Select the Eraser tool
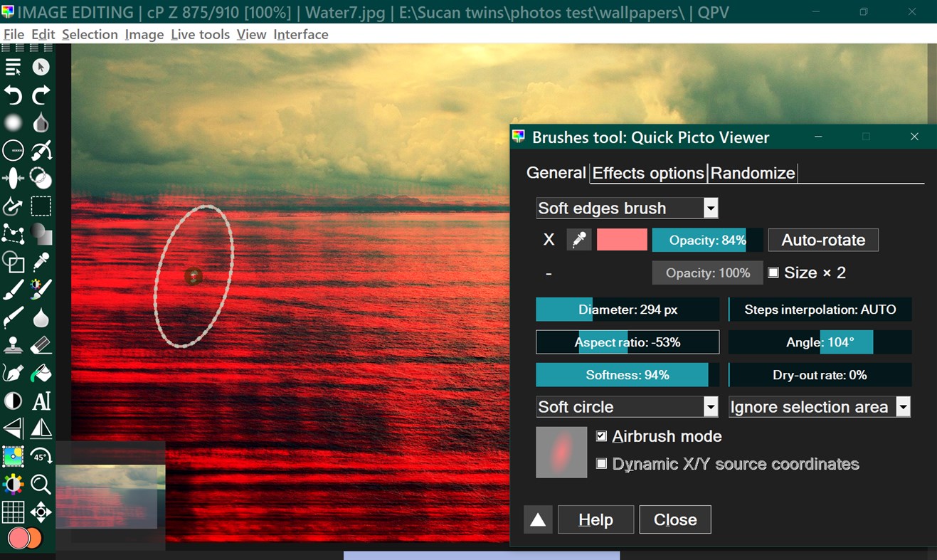Image resolution: width=937 pixels, height=560 pixels. pos(41,344)
